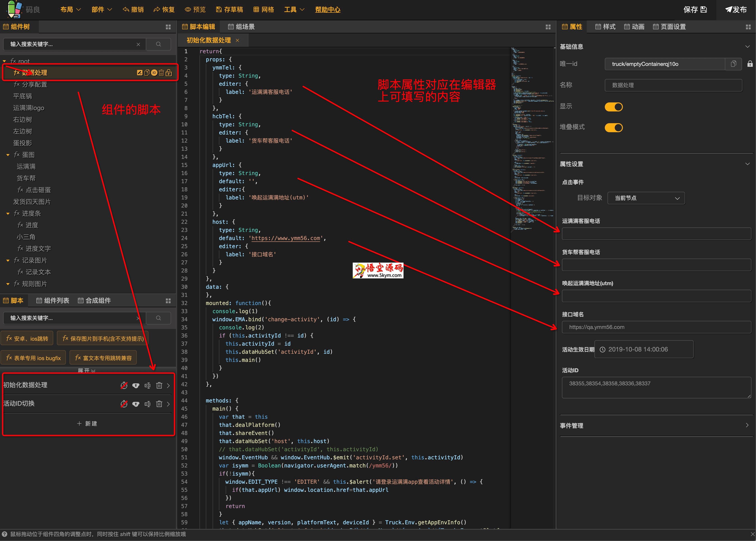756x541 pixels.
Task: Switch to the 页面设置 tab
Action: click(x=669, y=27)
